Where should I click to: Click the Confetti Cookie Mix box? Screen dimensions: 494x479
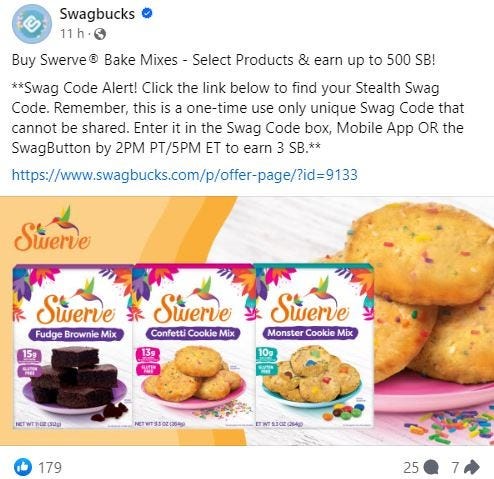pos(193,346)
